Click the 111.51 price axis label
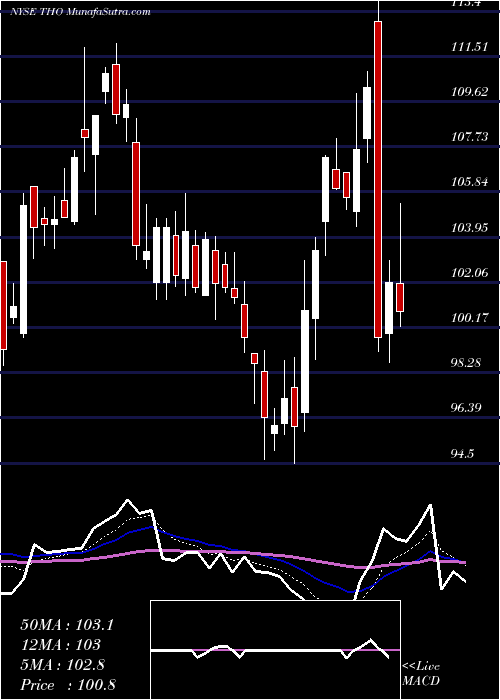 click(x=469, y=46)
